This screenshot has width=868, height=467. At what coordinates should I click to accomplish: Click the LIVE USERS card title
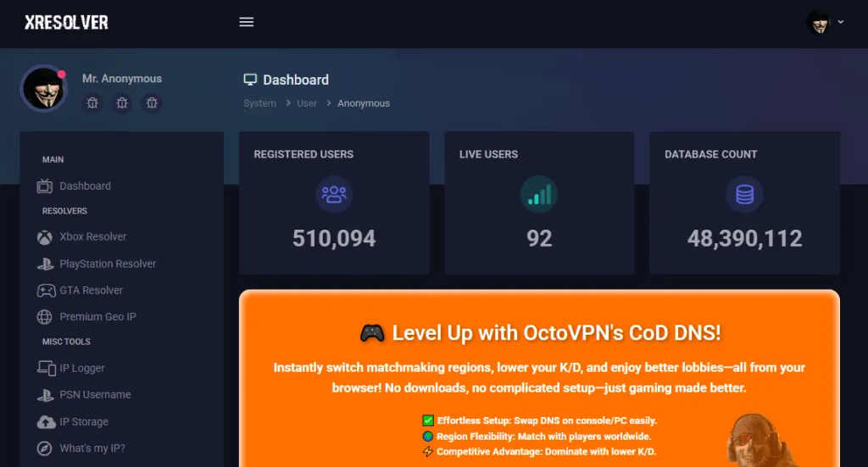click(488, 154)
